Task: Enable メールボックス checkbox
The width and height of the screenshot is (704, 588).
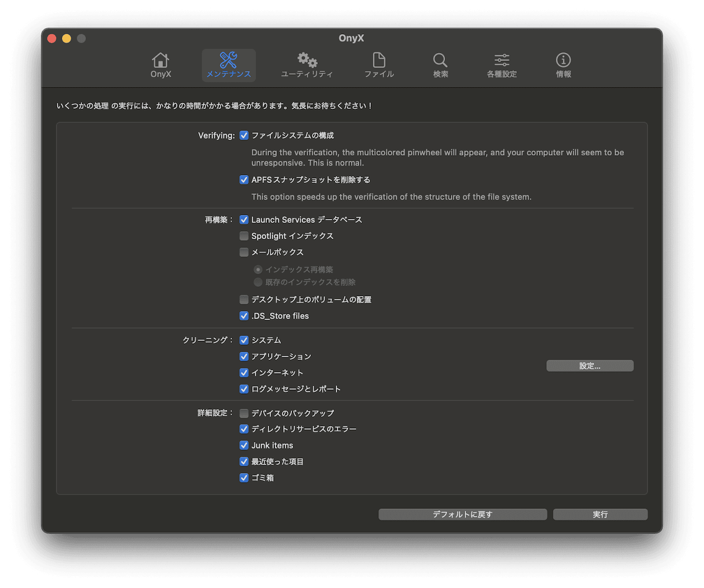Action: [244, 252]
